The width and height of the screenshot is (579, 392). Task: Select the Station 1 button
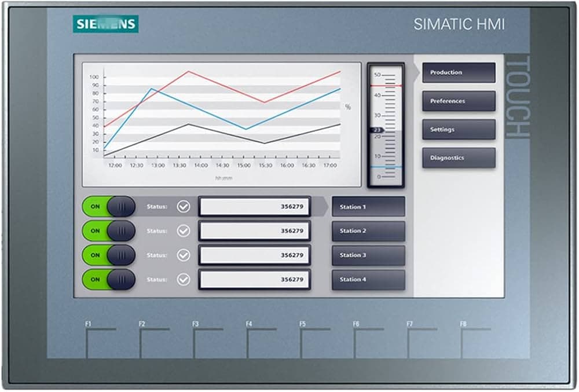(368, 207)
